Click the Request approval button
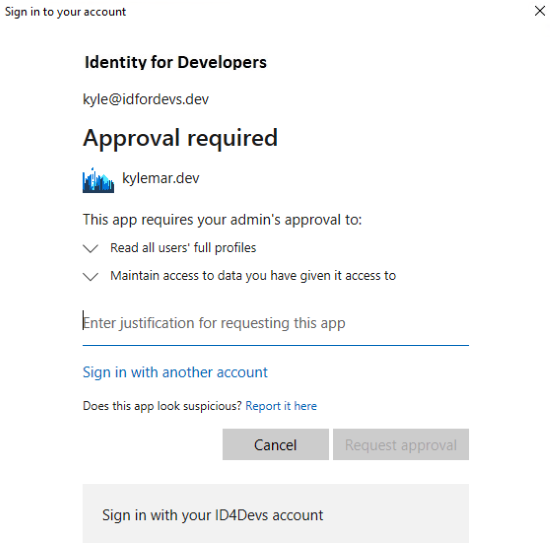This screenshot has width=550, height=554. coord(401,444)
